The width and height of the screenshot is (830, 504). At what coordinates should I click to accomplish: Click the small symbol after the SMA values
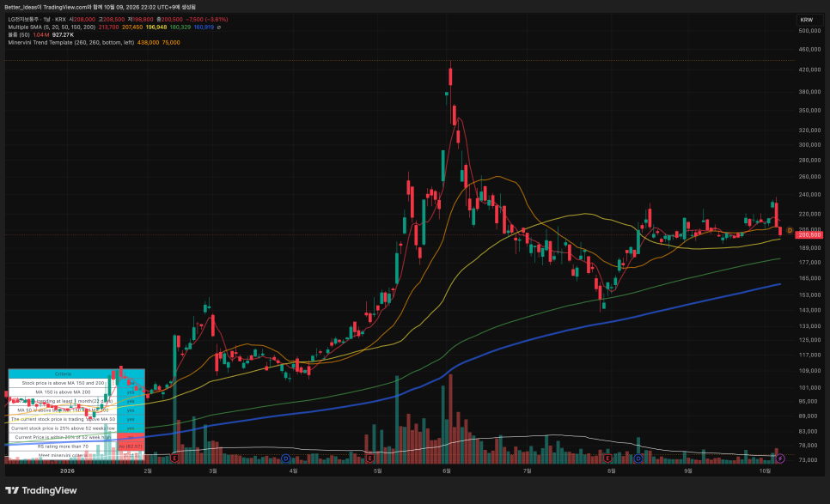pos(219,27)
